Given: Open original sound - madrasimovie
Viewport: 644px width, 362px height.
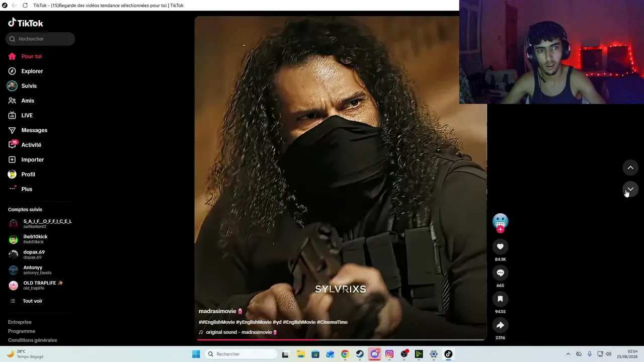Looking at the screenshot, I should (238, 332).
